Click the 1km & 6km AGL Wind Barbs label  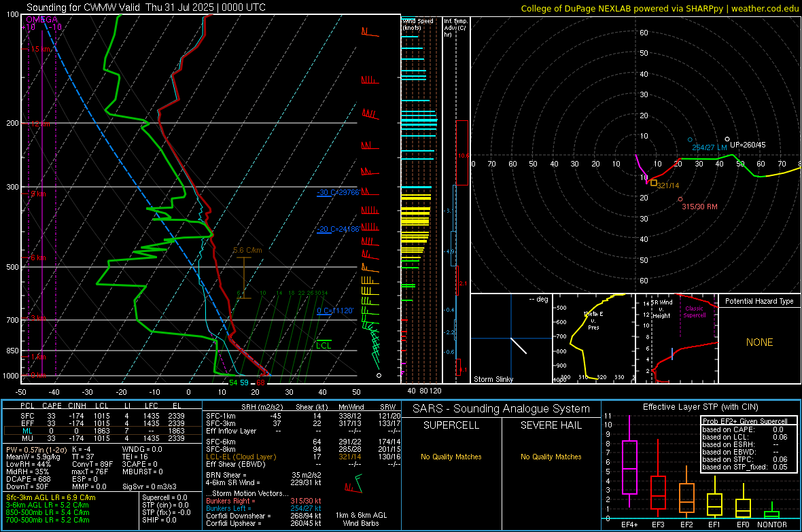pos(361,519)
